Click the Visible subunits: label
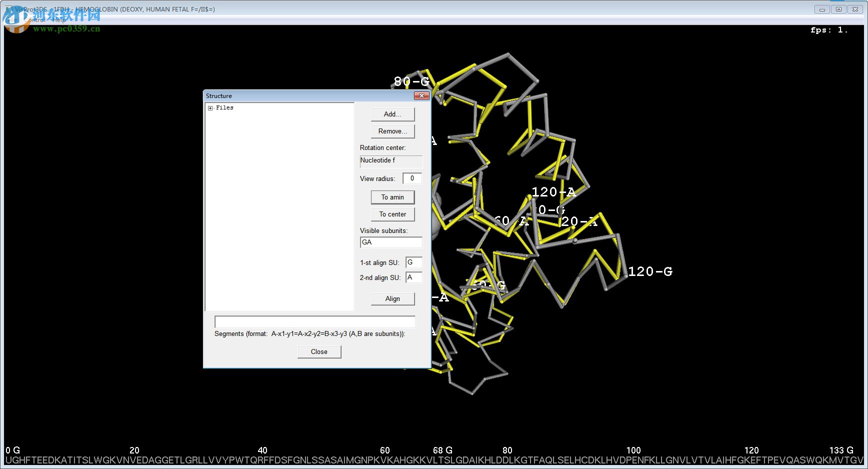Image resolution: width=868 pixels, height=469 pixels. point(384,231)
